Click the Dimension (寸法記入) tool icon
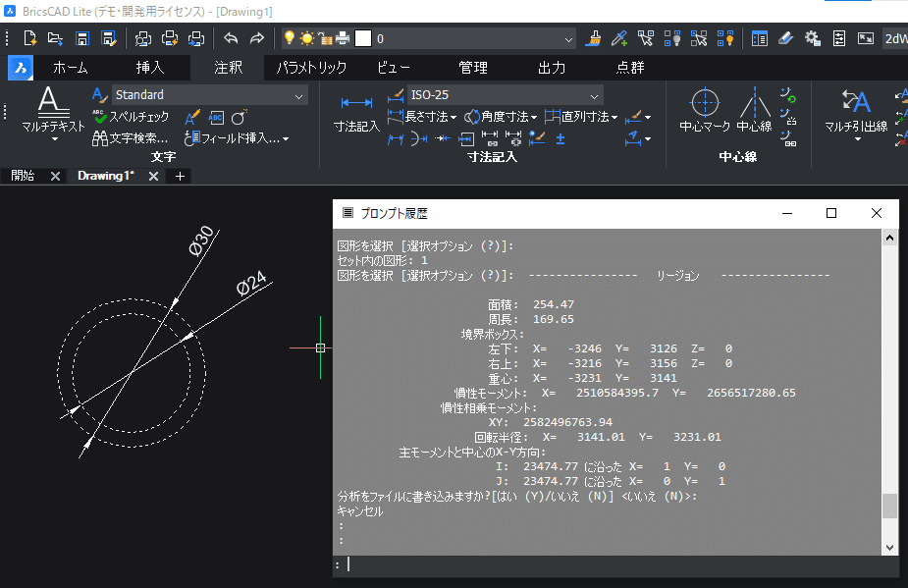Image resolution: width=908 pixels, height=588 pixels. coord(356,114)
